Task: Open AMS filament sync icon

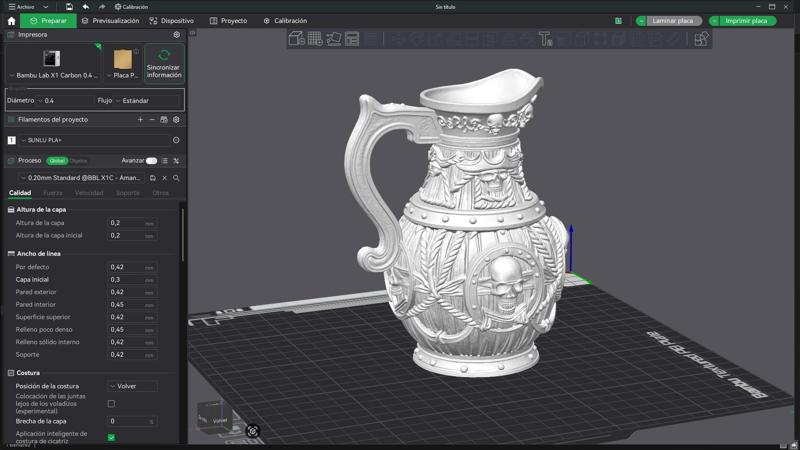Action: [x=164, y=119]
